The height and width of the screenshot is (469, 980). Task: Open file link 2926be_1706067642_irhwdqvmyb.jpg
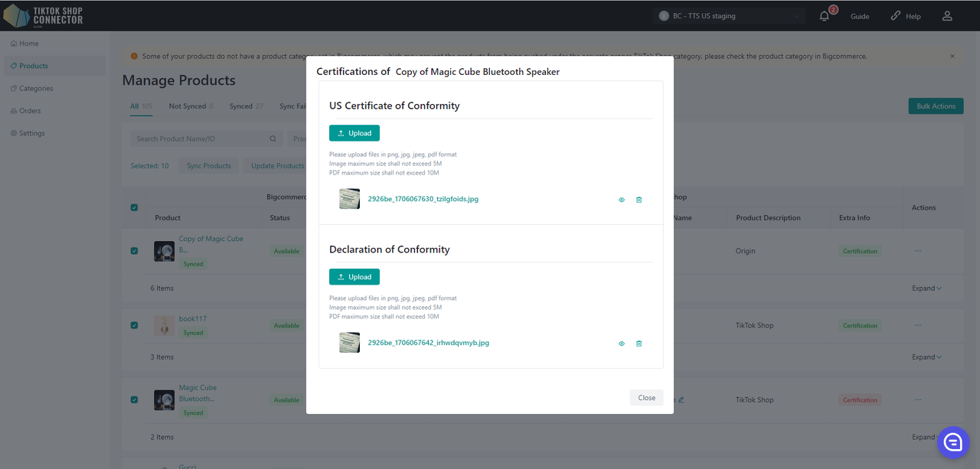(429, 343)
